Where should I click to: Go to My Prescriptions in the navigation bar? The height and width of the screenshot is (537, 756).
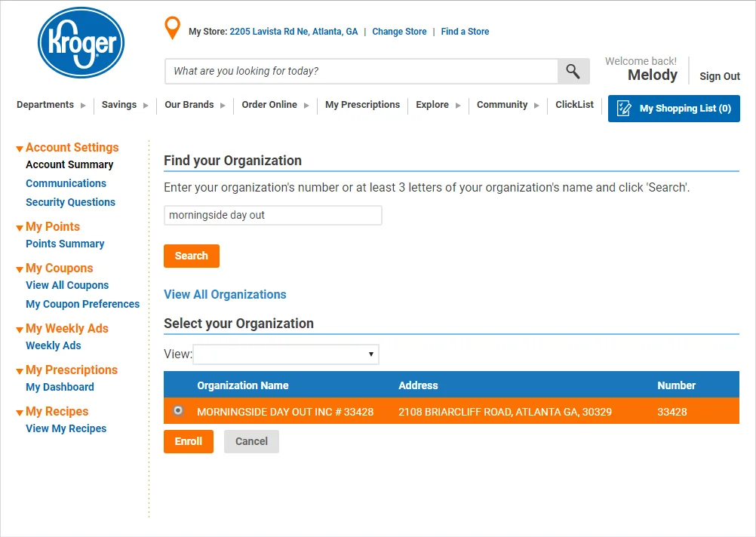(x=363, y=105)
